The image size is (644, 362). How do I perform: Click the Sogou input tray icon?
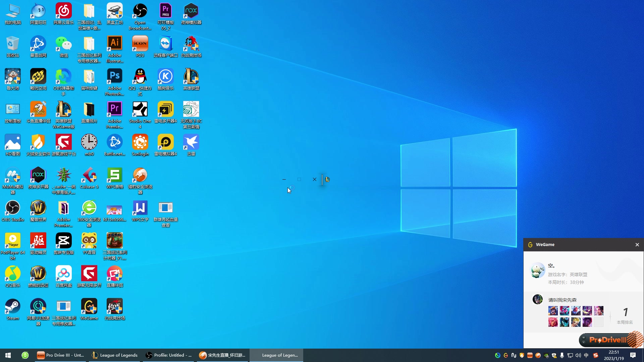[x=596, y=355]
